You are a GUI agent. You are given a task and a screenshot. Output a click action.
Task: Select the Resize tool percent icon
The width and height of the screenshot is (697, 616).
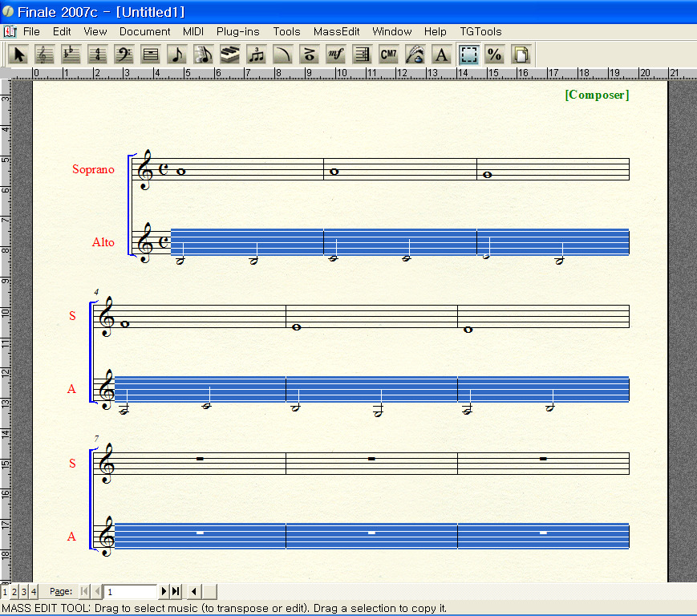pyautogui.click(x=495, y=55)
